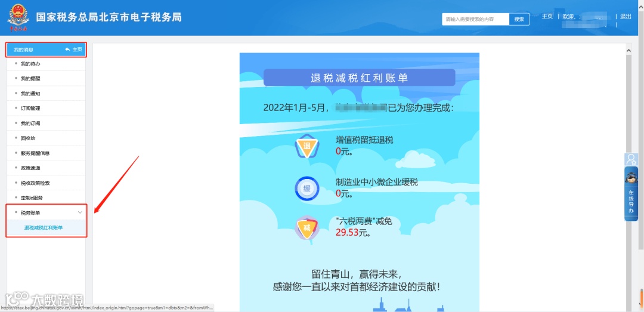Open 订阅管理 in the sidebar
Image resolution: width=644 pixels, height=312 pixels.
[x=46, y=109]
